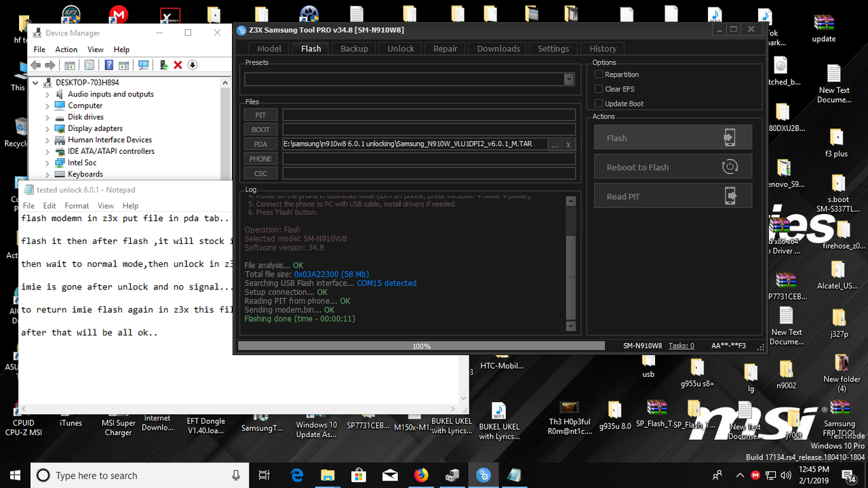Screen dimensions: 868x488
Task: Click the CSC file button
Action: pos(260,174)
